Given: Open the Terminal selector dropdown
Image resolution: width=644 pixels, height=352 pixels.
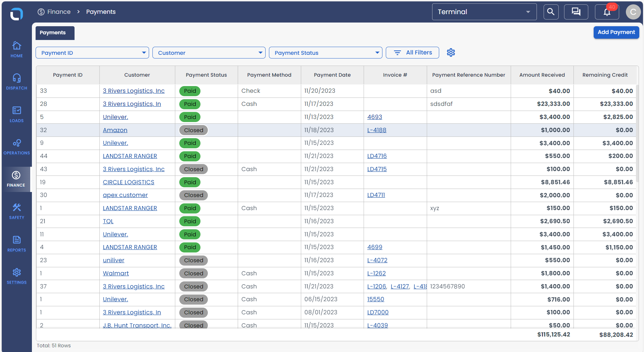Looking at the screenshot, I should point(484,12).
